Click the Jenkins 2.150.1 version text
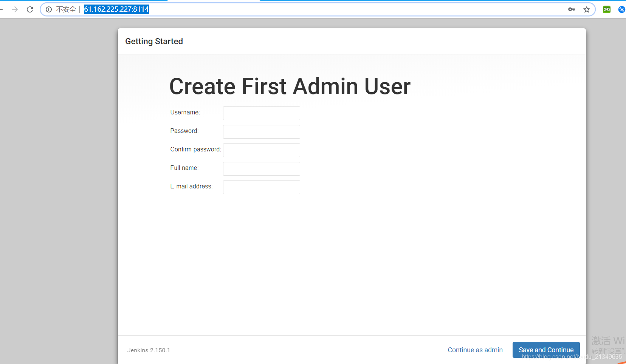Screen dimensions: 626x364 click(149, 350)
